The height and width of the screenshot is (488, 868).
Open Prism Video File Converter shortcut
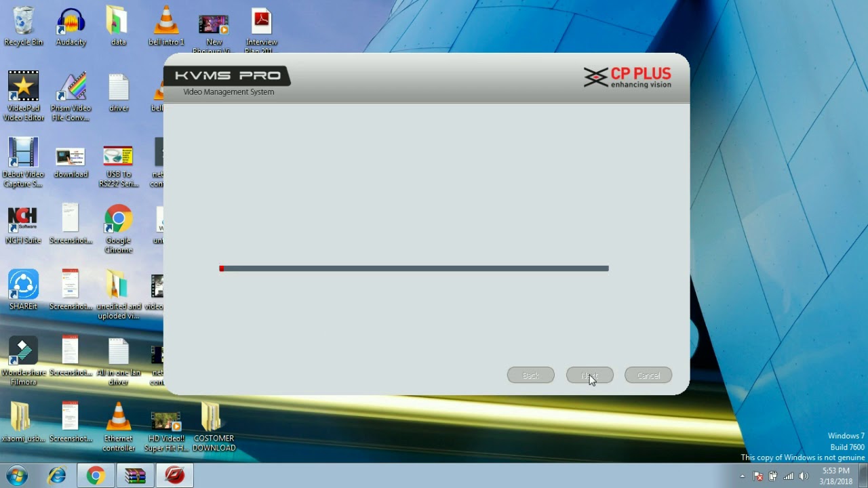coord(71,96)
